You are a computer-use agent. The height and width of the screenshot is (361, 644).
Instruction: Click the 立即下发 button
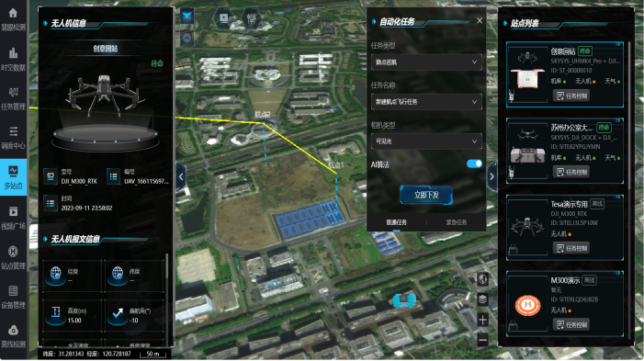coord(426,195)
